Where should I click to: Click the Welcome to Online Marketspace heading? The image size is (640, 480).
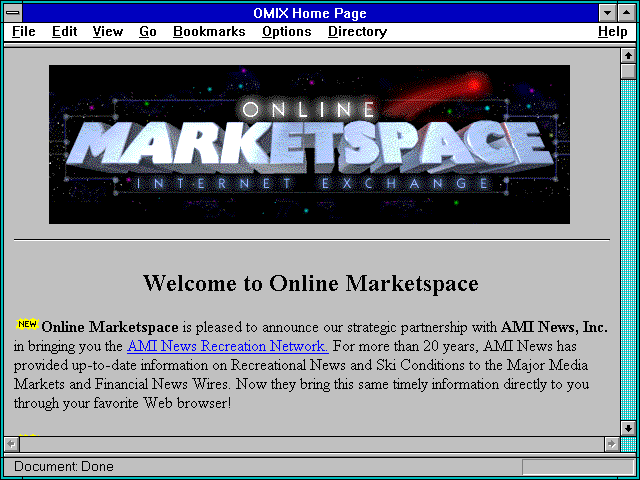click(x=311, y=283)
